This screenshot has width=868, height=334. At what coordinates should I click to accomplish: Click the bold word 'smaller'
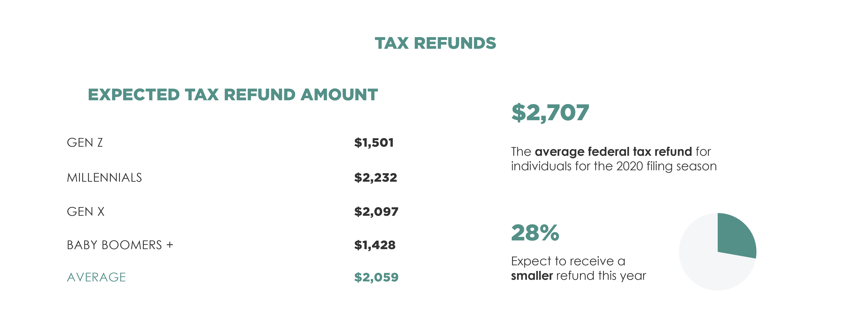pyautogui.click(x=532, y=276)
